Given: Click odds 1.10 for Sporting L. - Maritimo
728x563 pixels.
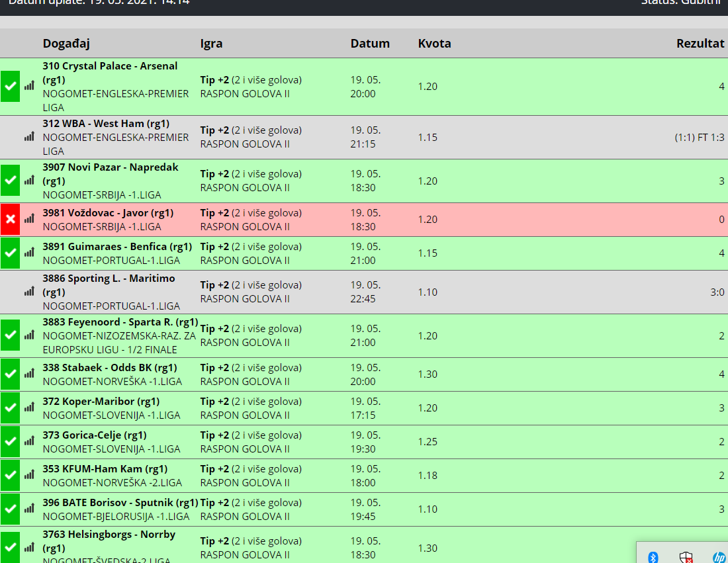Looking at the screenshot, I should coord(428,292).
